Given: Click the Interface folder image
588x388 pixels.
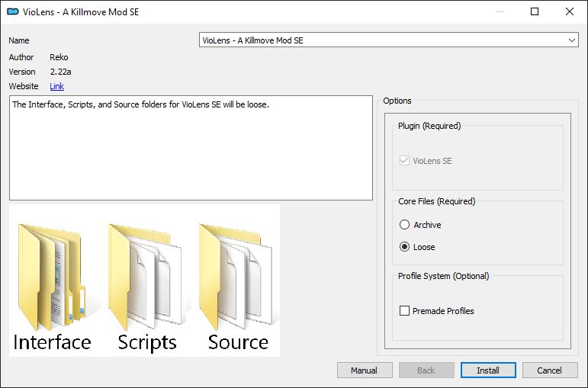Looking at the screenshot, I should pos(52,277).
